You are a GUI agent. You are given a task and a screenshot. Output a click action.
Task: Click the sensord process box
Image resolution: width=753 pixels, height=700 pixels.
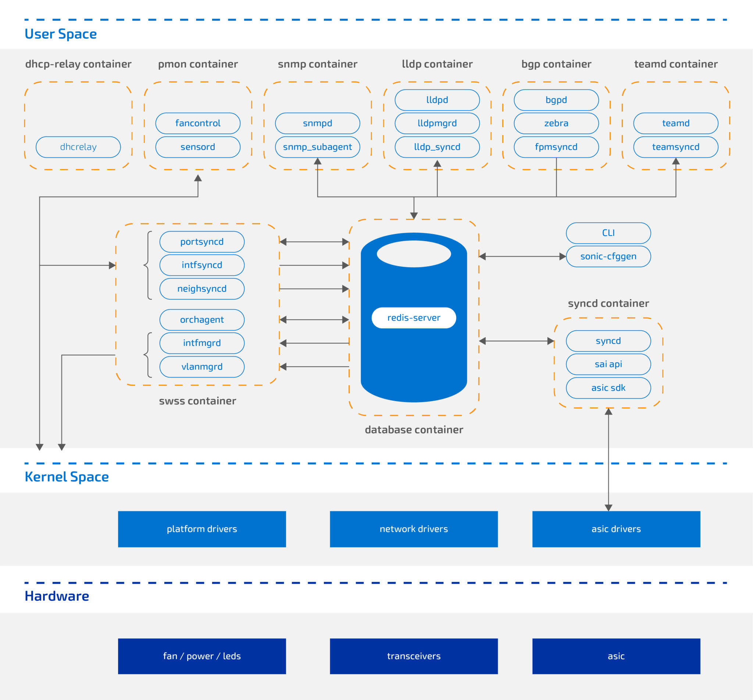[198, 147]
